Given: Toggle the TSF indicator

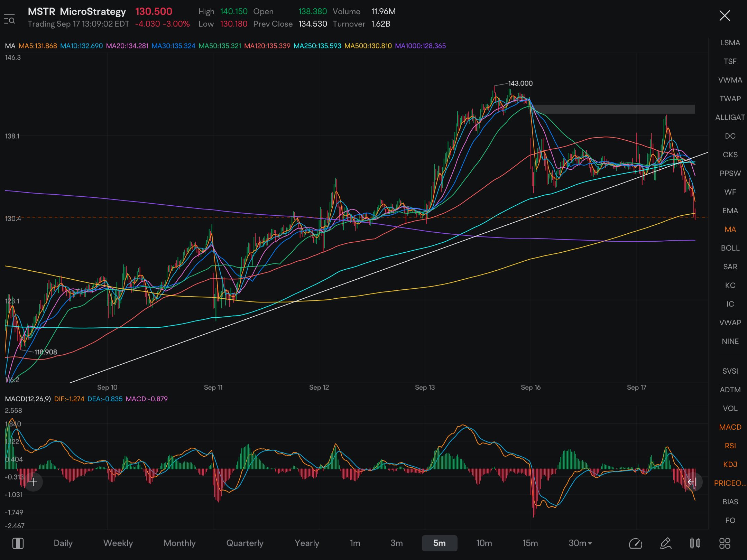Looking at the screenshot, I should pos(730,62).
